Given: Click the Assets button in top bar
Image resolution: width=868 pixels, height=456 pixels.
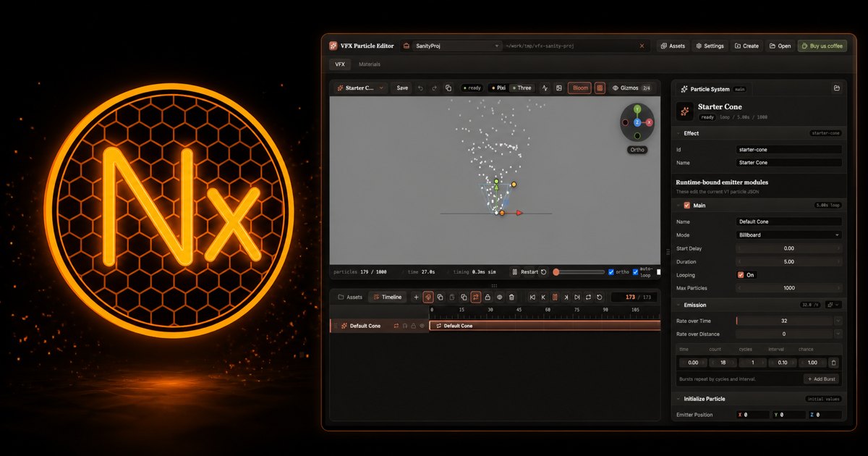Looking at the screenshot, I should pyautogui.click(x=673, y=46).
